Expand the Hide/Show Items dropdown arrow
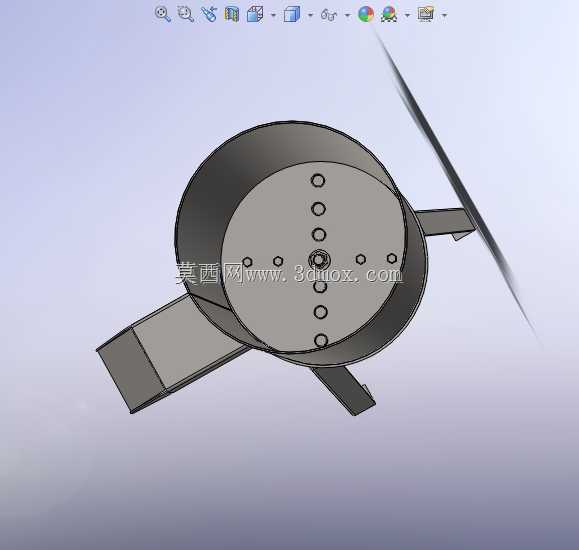Screen dimensions: 579x550 tap(347, 15)
